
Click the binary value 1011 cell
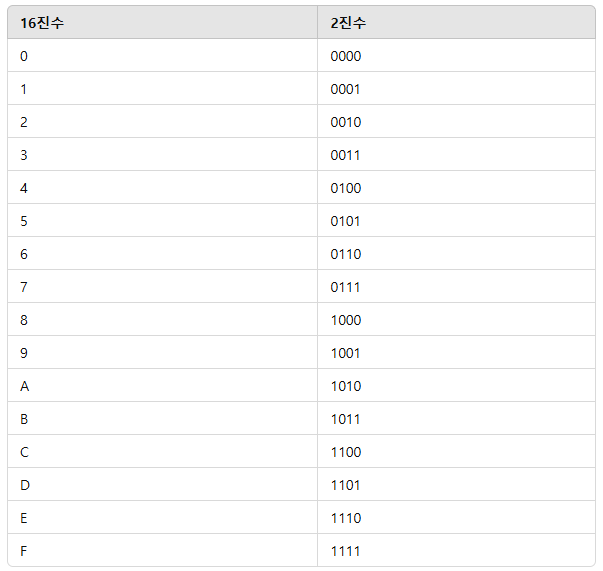[346, 419]
